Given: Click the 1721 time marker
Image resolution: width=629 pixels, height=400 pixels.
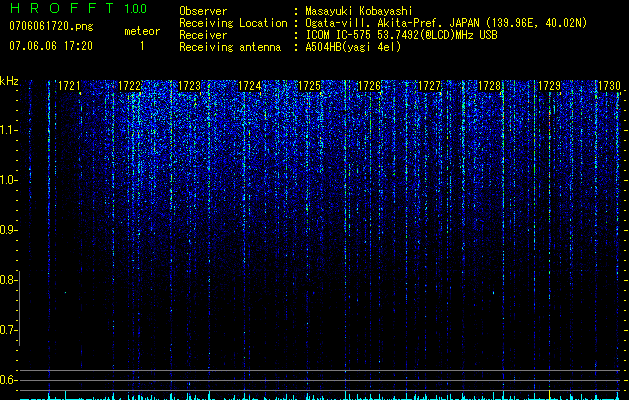Looking at the screenshot, I should click(x=69, y=86).
